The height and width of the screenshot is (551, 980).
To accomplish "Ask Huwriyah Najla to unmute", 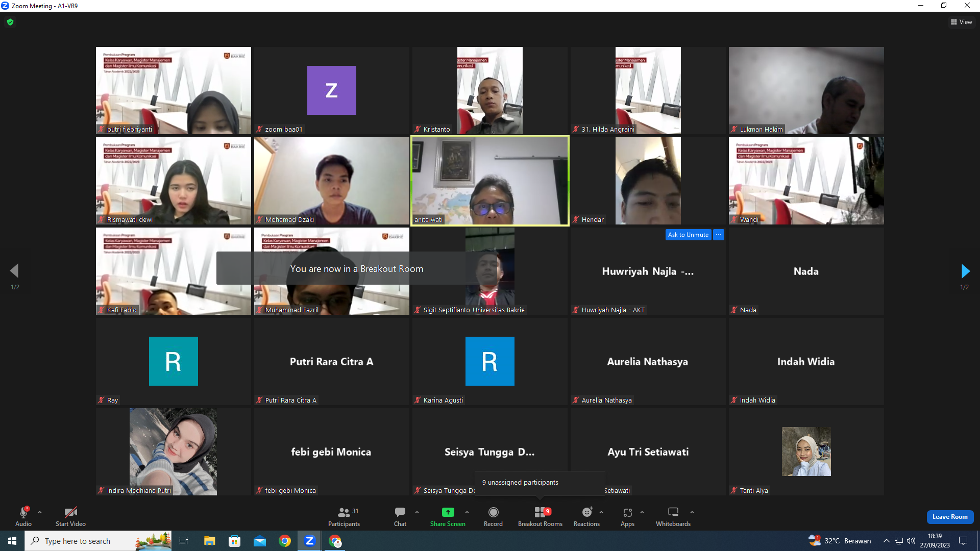I will 688,235.
